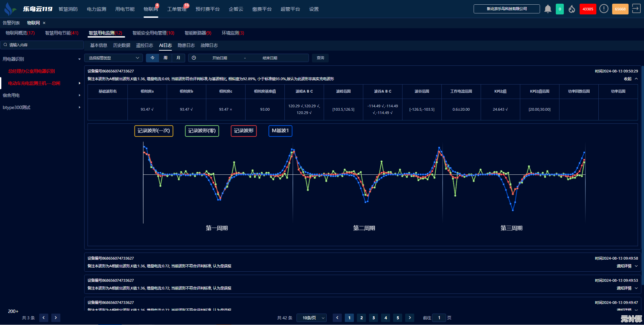Open 预付费平台 top menu
The height and width of the screenshot is (325, 644).
click(208, 9)
